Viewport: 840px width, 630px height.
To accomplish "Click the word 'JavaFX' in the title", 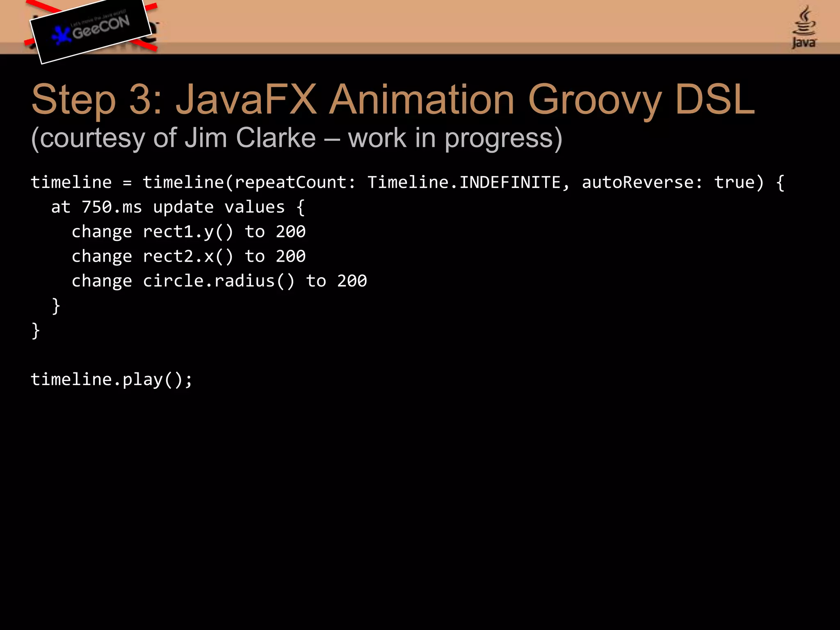I will point(246,99).
